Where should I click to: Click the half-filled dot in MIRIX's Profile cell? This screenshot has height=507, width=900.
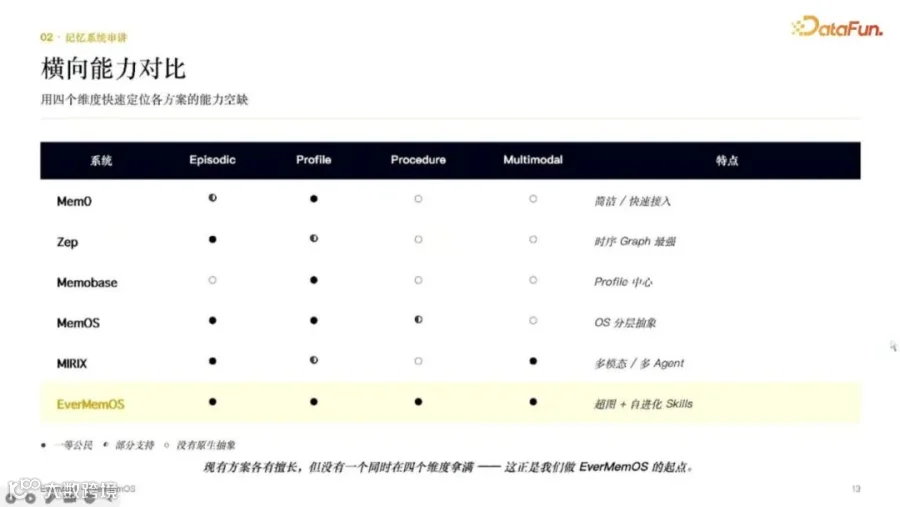(x=313, y=360)
